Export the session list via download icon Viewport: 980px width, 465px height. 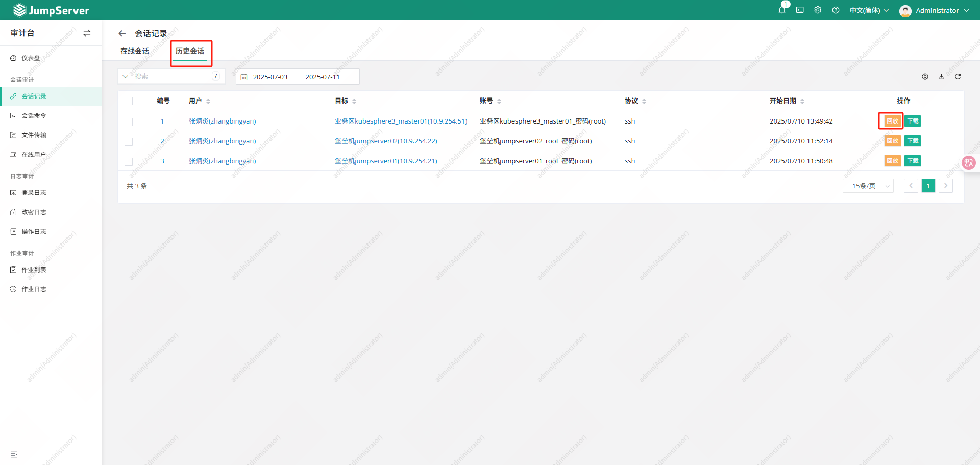[x=941, y=76]
